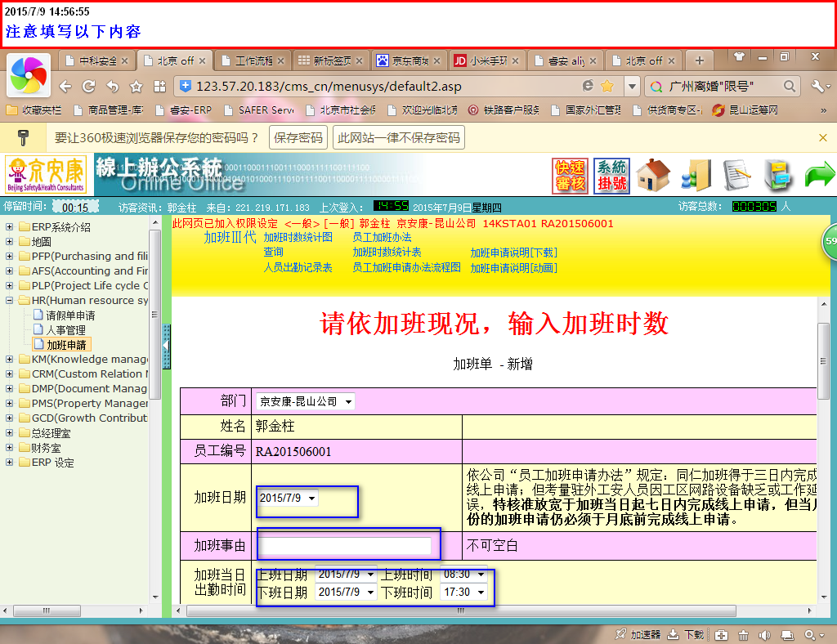The height and width of the screenshot is (644, 837).
Task: Collapse the HR(Human resource) tree node
Action: 10,301
